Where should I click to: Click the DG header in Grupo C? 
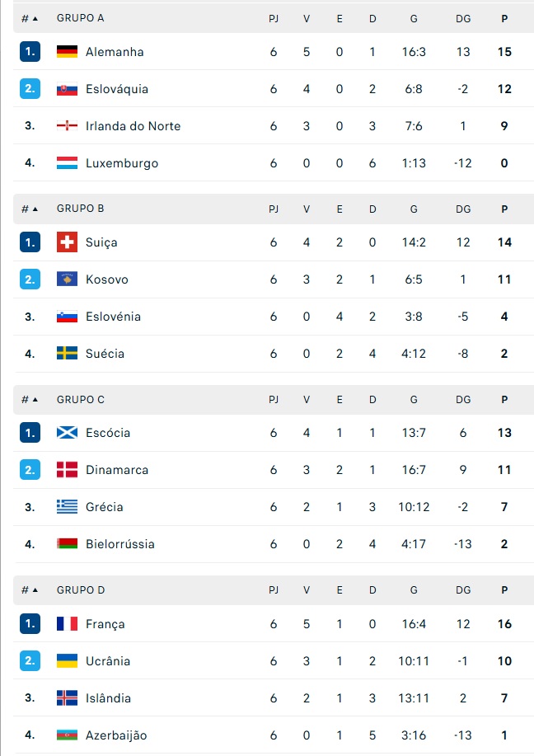463,400
